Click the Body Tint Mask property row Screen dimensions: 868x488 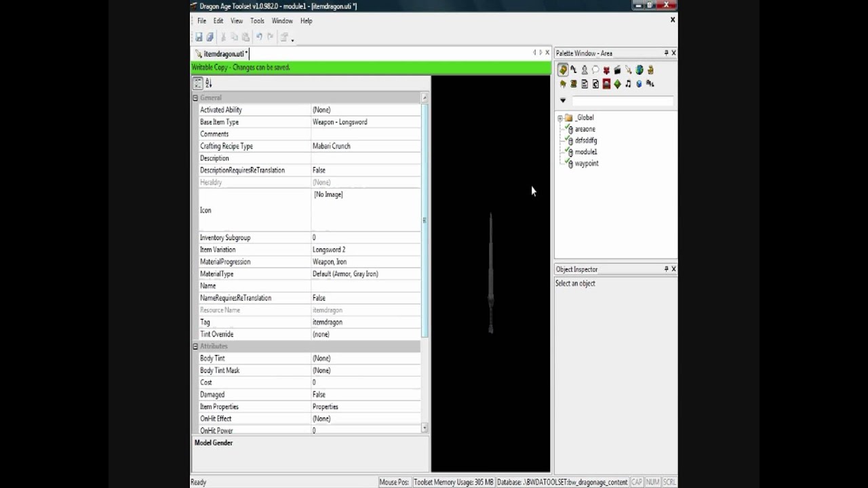click(x=309, y=371)
